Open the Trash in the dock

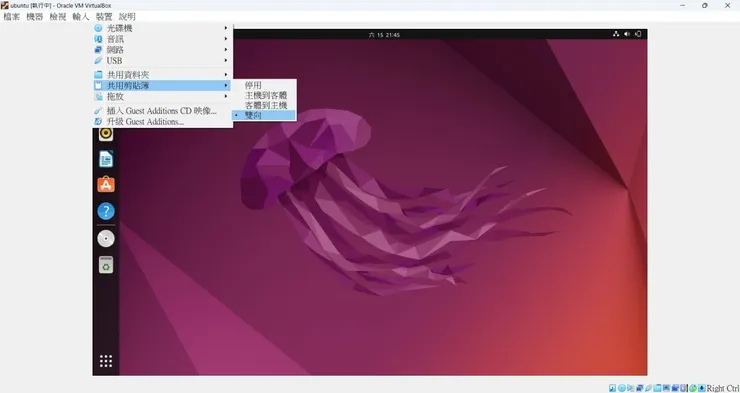pyautogui.click(x=106, y=265)
